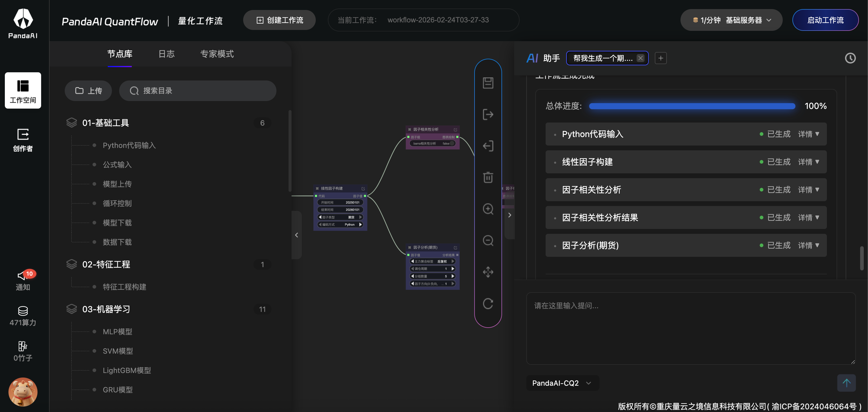
Task: Add a new AI chat with plus icon
Action: [x=661, y=58]
